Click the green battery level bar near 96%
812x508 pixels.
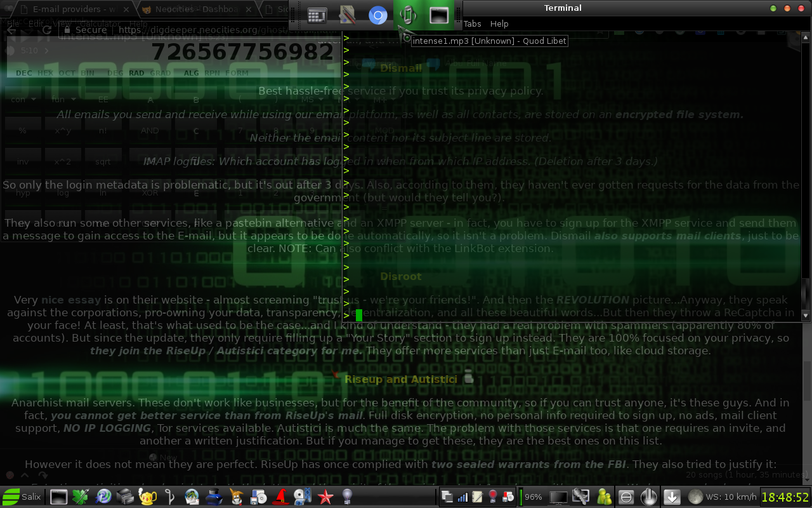pos(521,497)
